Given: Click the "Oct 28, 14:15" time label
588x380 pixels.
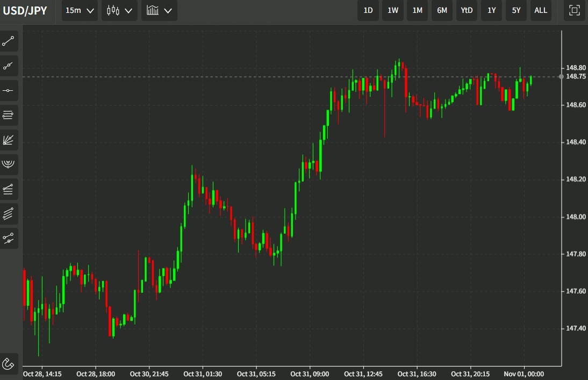Looking at the screenshot, I should point(42,374).
